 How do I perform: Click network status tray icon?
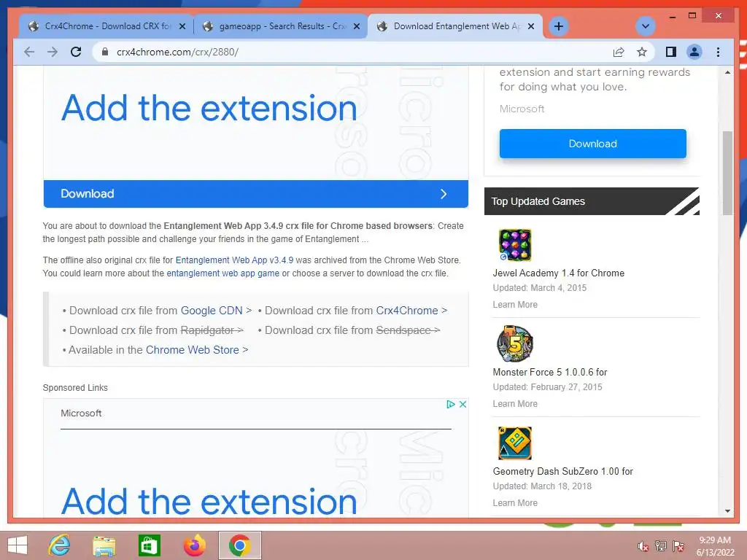tap(661, 546)
